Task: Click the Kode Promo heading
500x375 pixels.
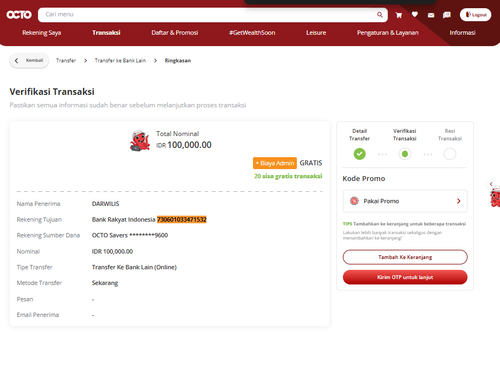Action: pos(364,179)
